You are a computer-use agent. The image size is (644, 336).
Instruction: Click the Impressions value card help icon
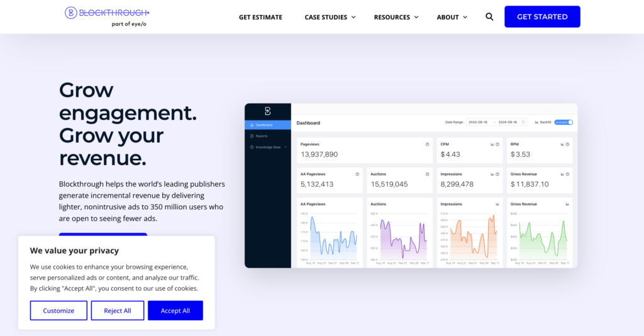point(497,175)
